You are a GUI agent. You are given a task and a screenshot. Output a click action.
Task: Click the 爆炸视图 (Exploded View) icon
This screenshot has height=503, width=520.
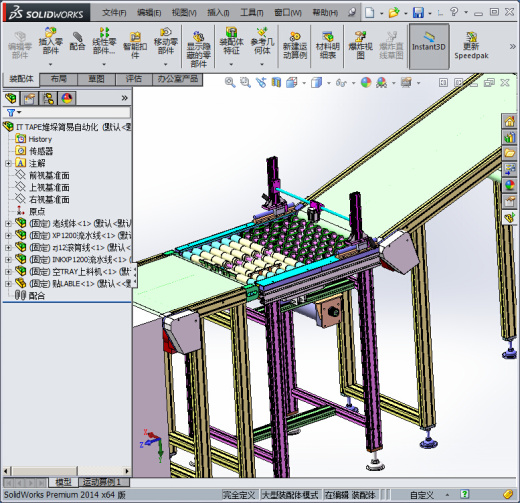click(x=360, y=45)
